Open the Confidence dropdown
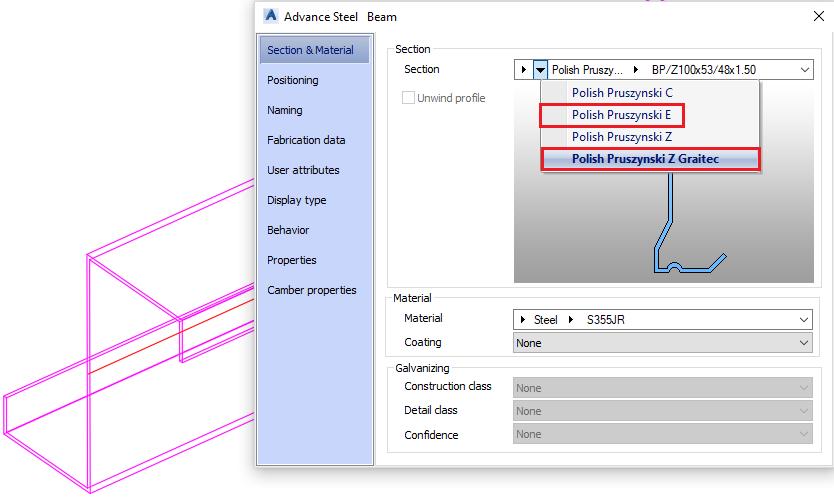This screenshot has height=504, width=834. pyautogui.click(x=663, y=434)
